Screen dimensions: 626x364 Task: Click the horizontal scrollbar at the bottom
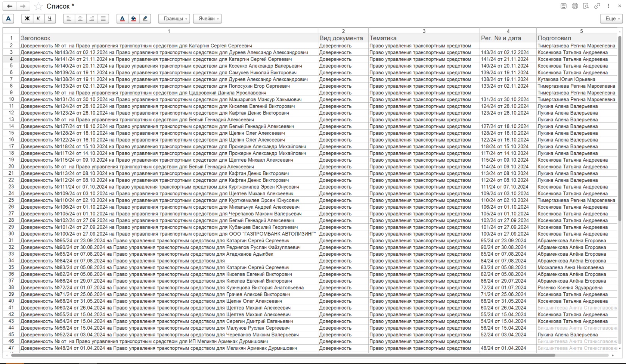283,355
